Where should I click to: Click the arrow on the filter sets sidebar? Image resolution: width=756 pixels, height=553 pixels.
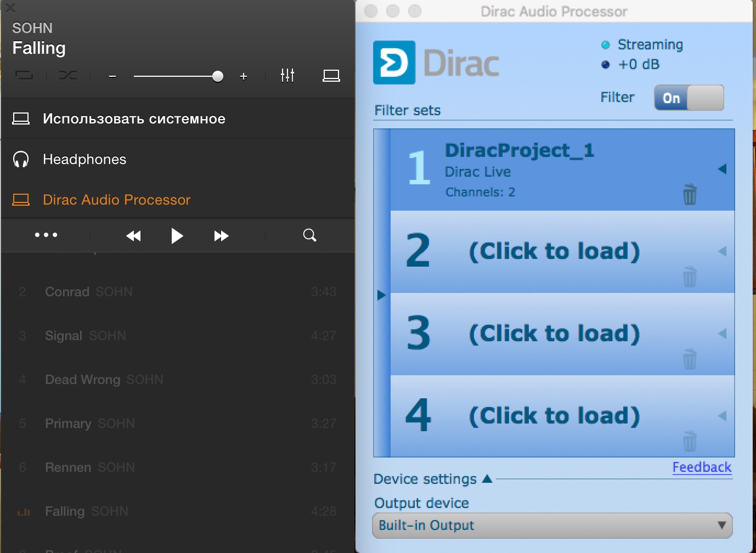(x=381, y=295)
